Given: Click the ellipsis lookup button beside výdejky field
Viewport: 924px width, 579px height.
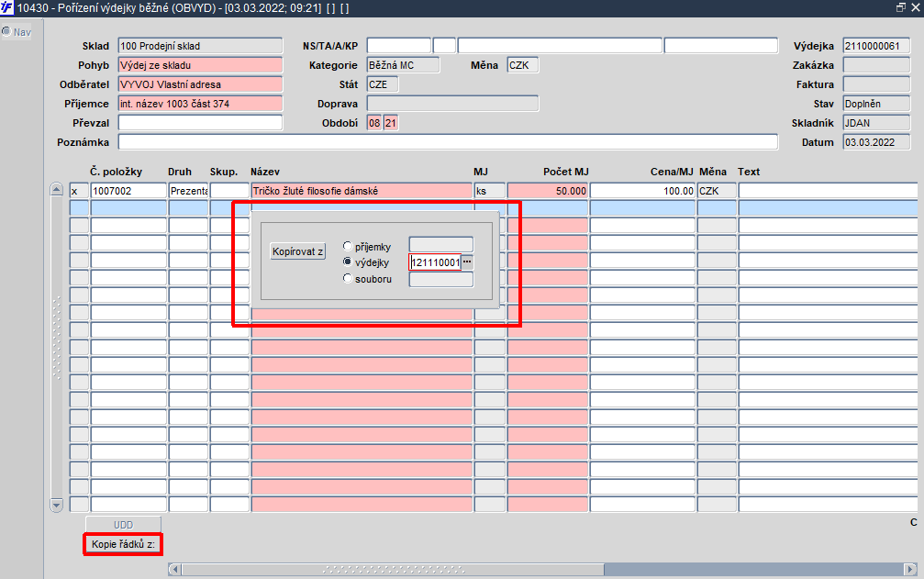Looking at the screenshot, I should 467,262.
